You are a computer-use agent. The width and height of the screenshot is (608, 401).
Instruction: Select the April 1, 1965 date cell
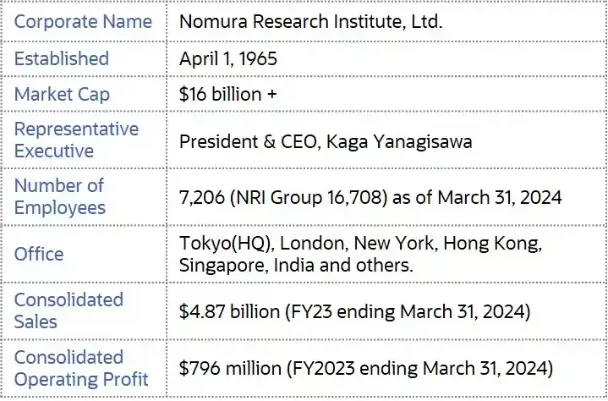click(x=228, y=58)
